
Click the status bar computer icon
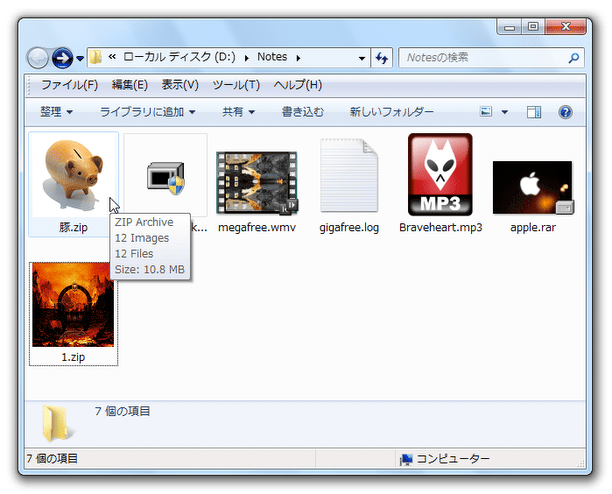tap(406, 459)
